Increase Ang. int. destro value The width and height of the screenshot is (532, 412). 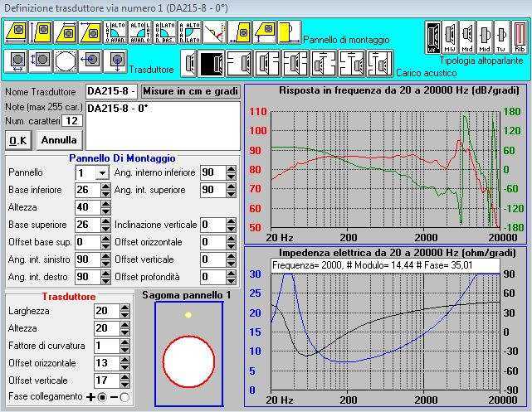click(x=106, y=274)
